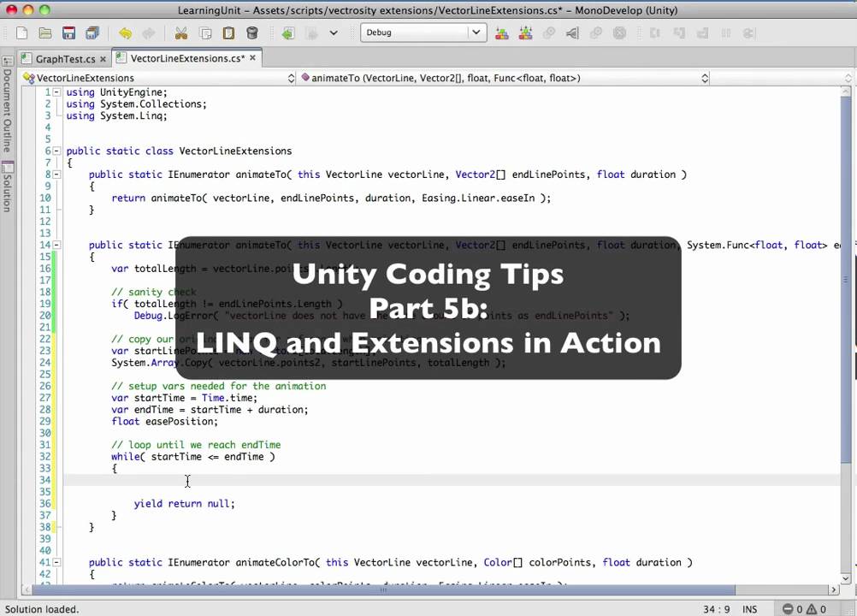Click the warning count icon in status bar
Image resolution: width=857 pixels, height=616 pixels.
pos(812,609)
